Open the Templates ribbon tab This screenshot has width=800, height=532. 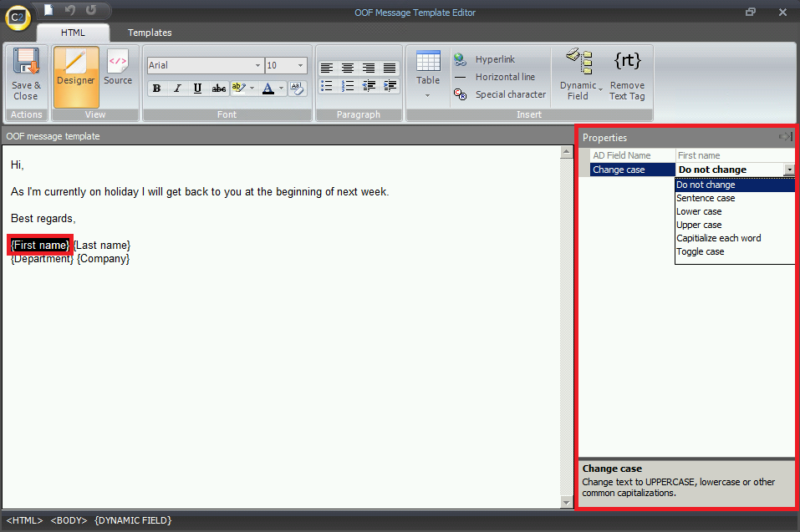coord(150,33)
